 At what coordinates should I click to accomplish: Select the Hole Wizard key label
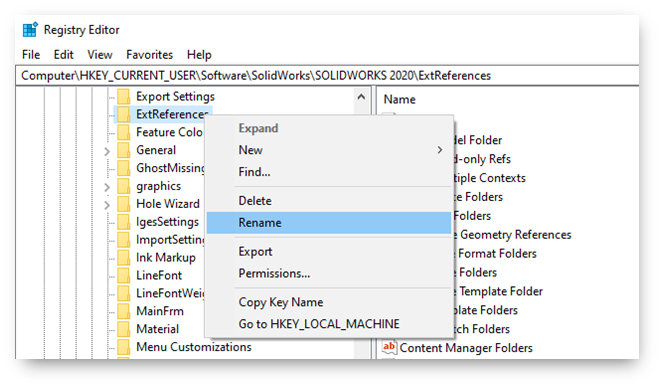[167, 204]
